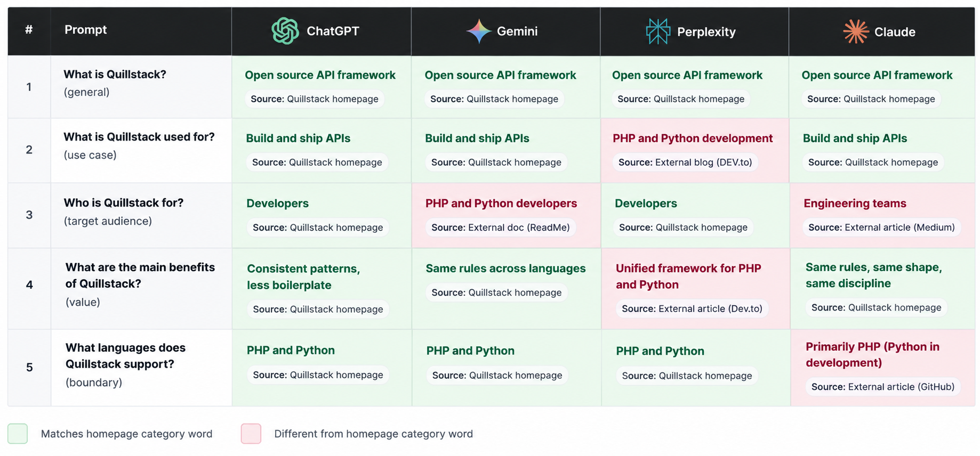Click 'Source: External article (GitHub)' pill

(x=883, y=387)
